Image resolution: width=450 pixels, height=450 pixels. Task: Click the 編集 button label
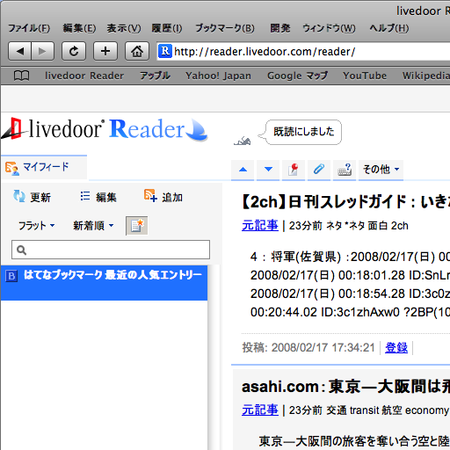(106, 197)
